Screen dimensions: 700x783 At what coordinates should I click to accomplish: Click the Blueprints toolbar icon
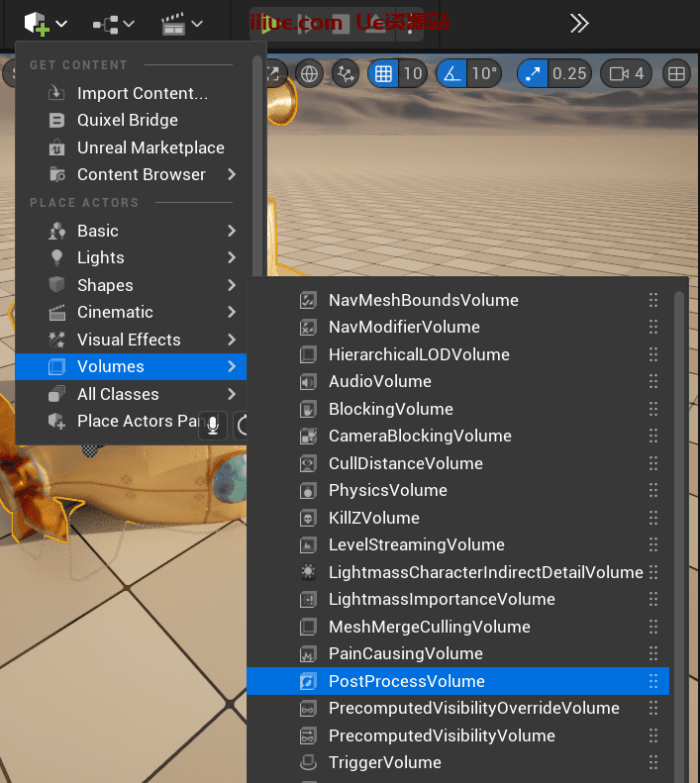point(105,22)
